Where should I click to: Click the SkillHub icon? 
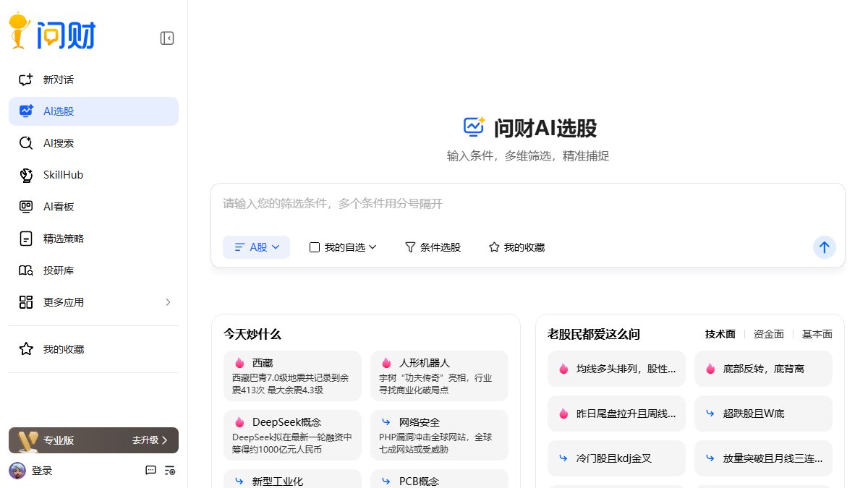[x=26, y=175]
